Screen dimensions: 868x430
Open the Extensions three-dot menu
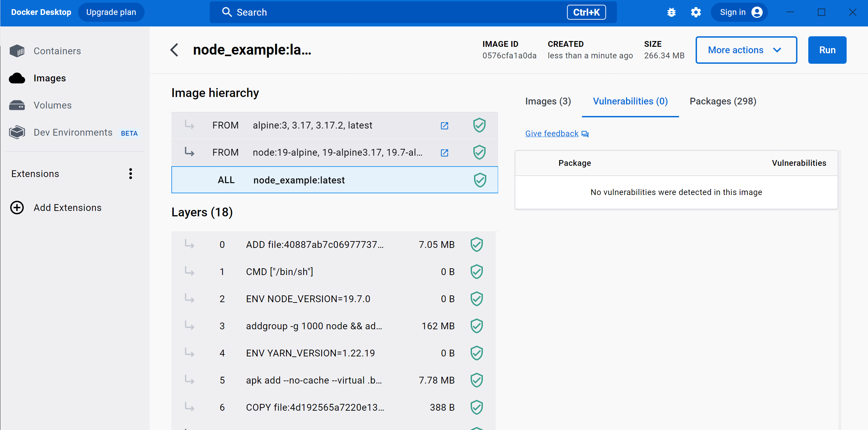130,173
